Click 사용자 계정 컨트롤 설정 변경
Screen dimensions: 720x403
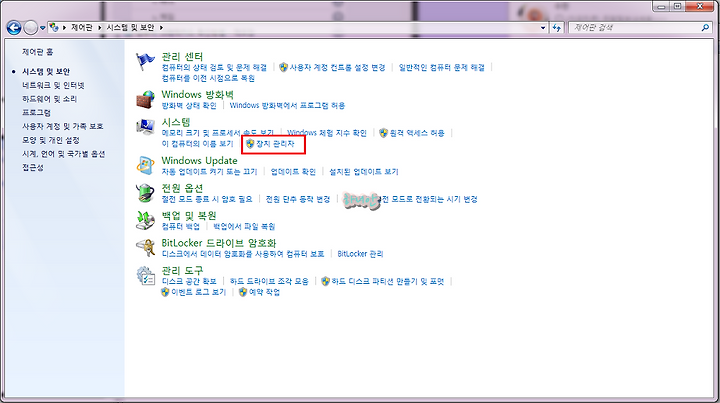(x=337, y=67)
